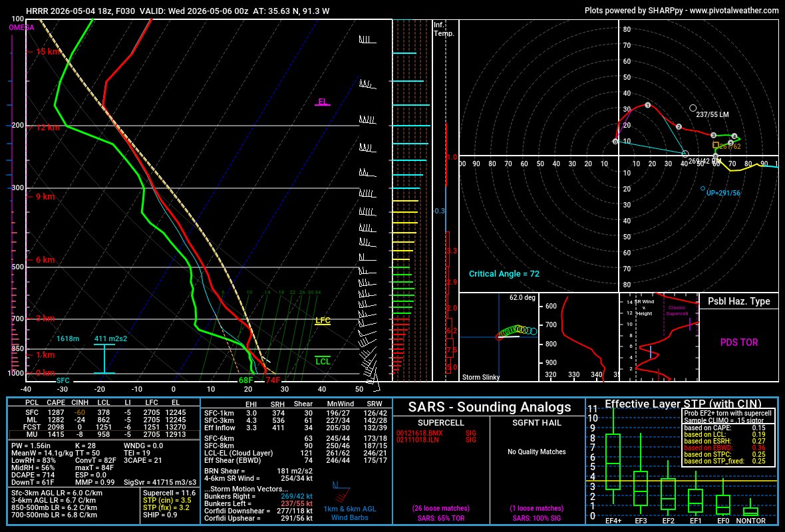
Task: Click the Sfc-3km AGL LR lapse rate
Action: pos(57,493)
